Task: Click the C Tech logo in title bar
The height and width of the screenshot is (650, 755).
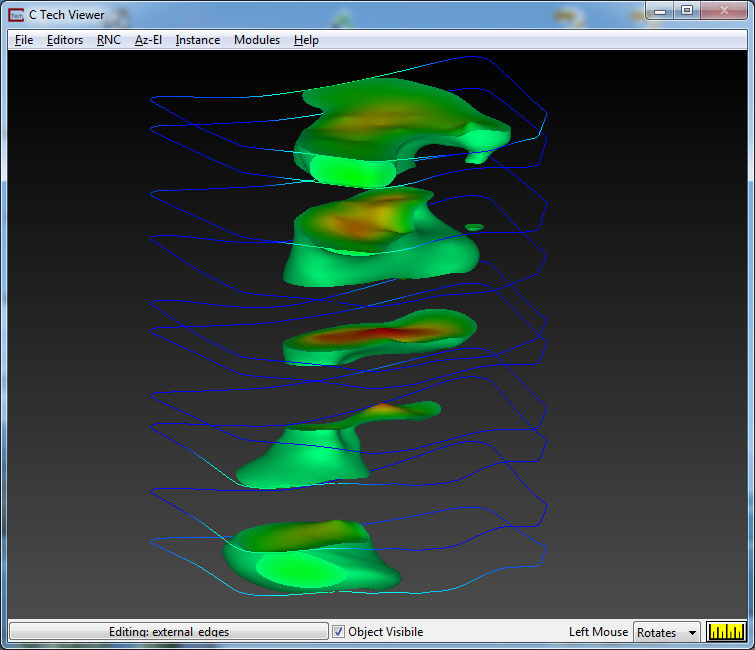Action: pyautogui.click(x=16, y=15)
